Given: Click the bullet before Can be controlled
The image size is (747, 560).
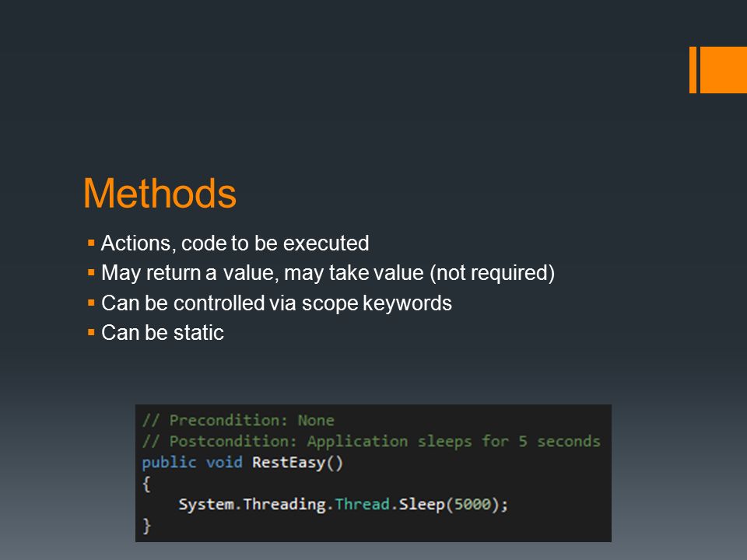Looking at the screenshot, I should (91, 303).
